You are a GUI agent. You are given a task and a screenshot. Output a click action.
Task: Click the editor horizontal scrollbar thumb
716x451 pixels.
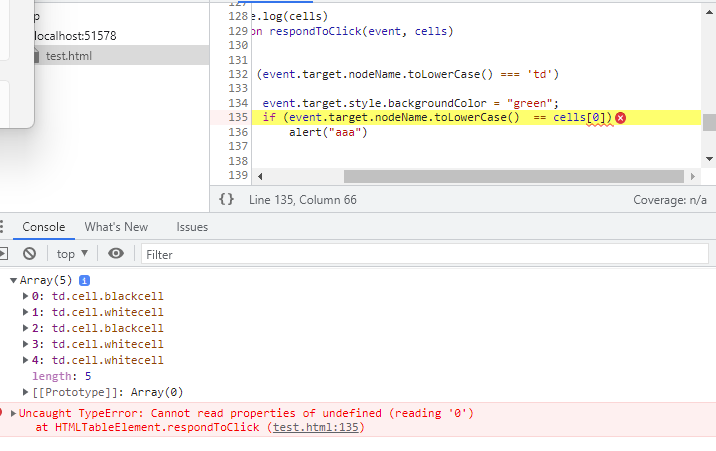coord(514,176)
